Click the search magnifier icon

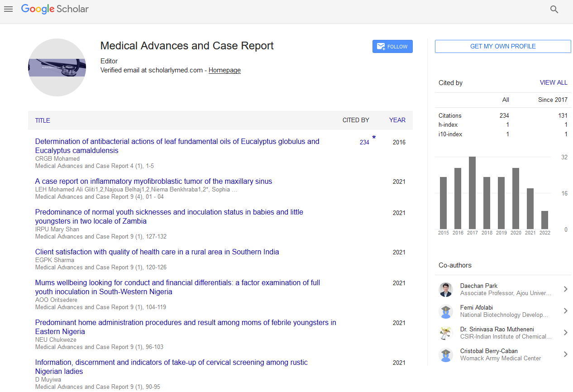click(x=554, y=10)
